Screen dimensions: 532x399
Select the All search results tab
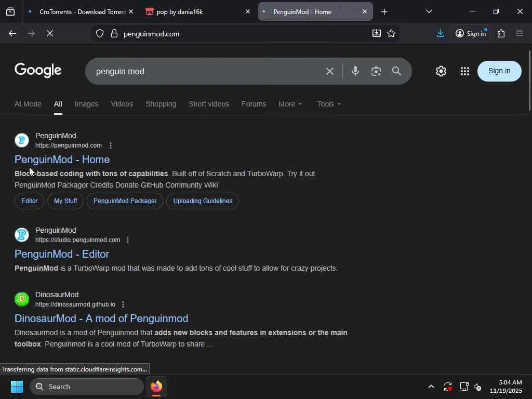coord(58,104)
